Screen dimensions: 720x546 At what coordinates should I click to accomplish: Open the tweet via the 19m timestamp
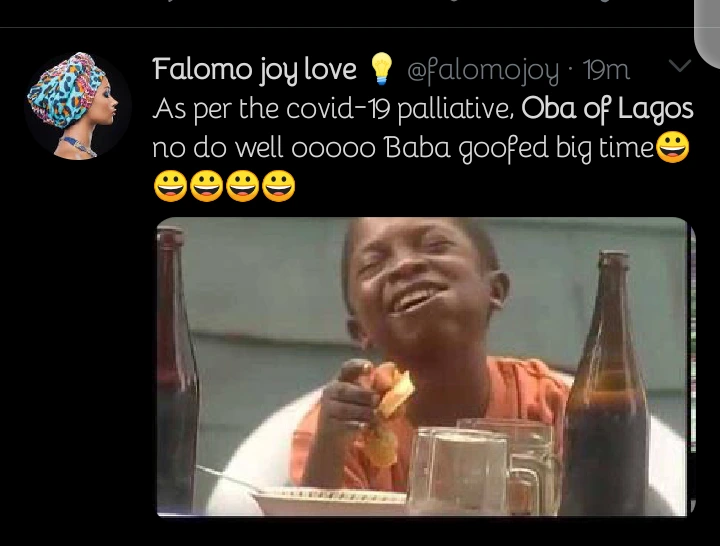(x=607, y=70)
